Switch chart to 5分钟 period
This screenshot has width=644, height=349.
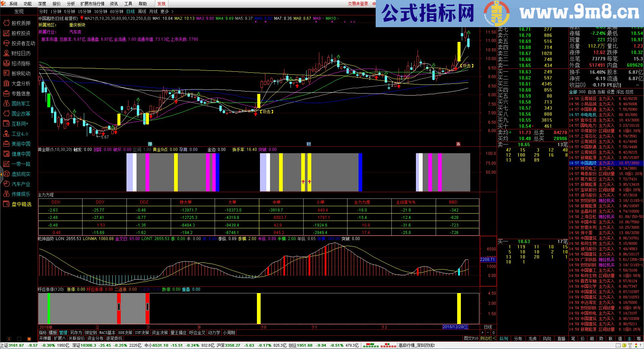click(x=70, y=11)
